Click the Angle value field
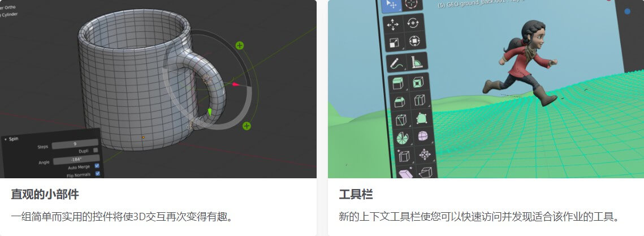The height and width of the screenshot is (236, 644). pos(76,159)
